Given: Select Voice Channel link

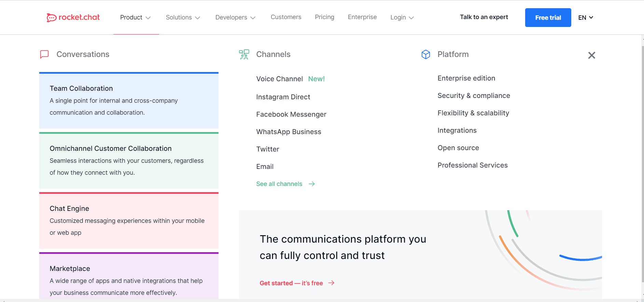Looking at the screenshot, I should (279, 79).
